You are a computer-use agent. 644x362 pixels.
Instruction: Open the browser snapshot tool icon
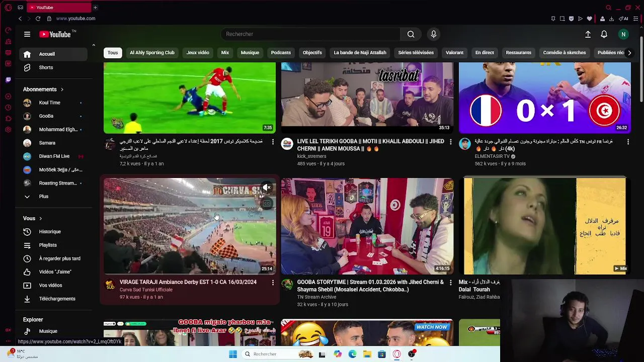(x=562, y=19)
